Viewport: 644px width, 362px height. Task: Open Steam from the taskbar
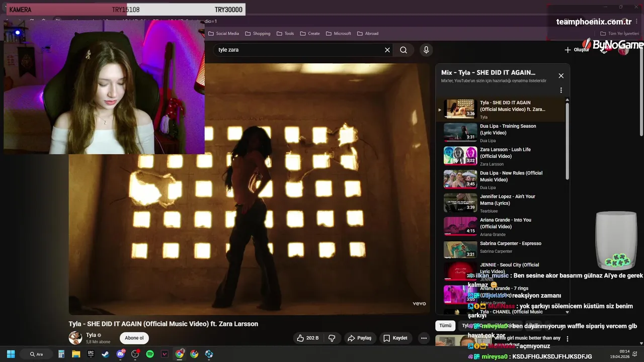[x=105, y=354]
